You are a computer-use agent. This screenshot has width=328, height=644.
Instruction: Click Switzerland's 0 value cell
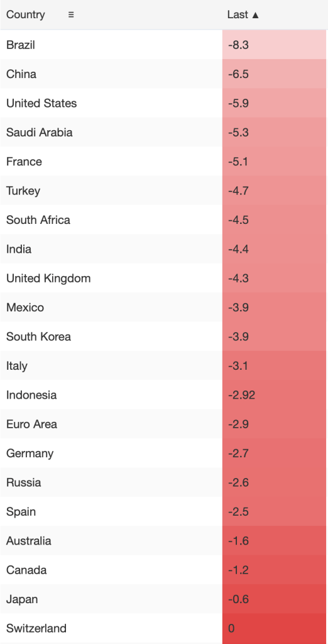pyautogui.click(x=275, y=628)
